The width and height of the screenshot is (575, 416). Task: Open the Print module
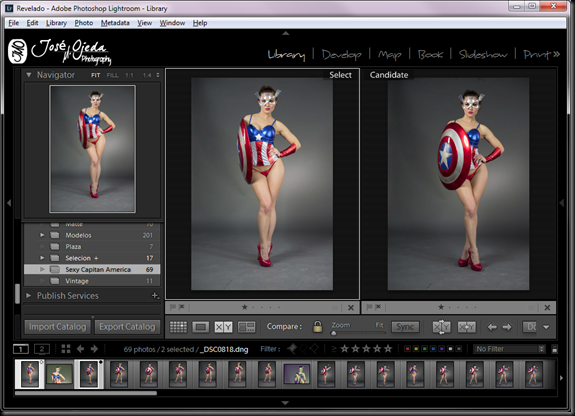[x=537, y=55]
